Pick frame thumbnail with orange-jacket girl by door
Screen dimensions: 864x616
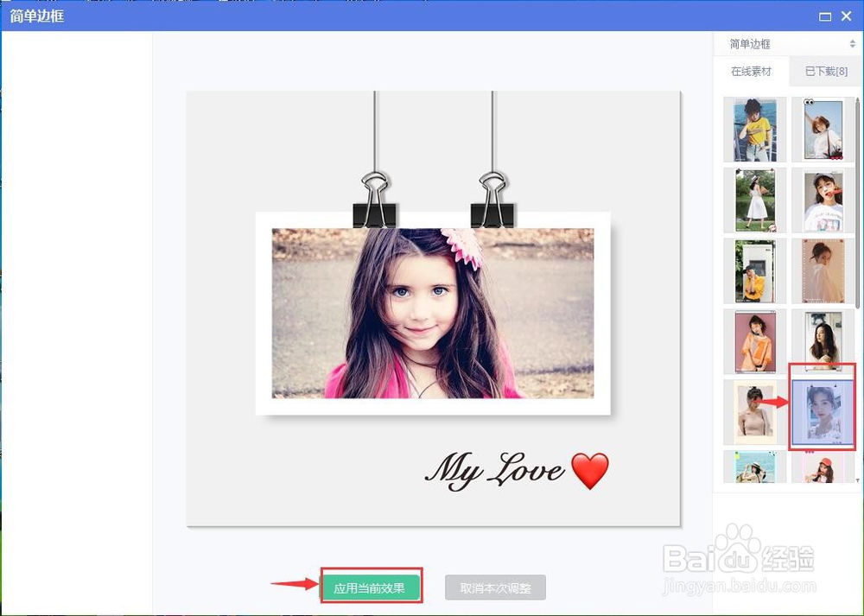pos(755,271)
